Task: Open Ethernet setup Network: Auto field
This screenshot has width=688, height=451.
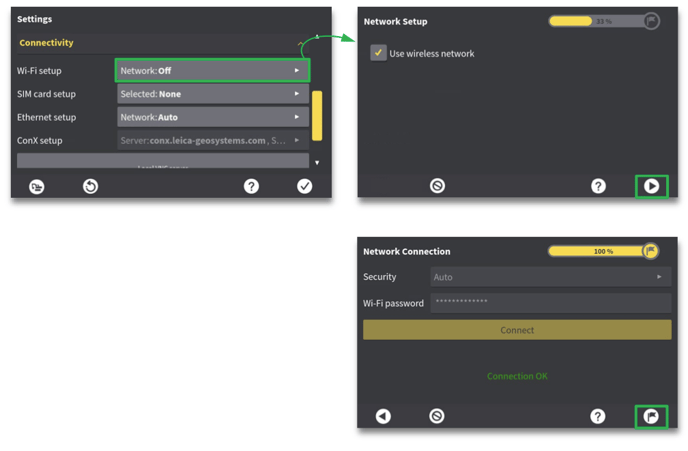Action: coord(212,117)
